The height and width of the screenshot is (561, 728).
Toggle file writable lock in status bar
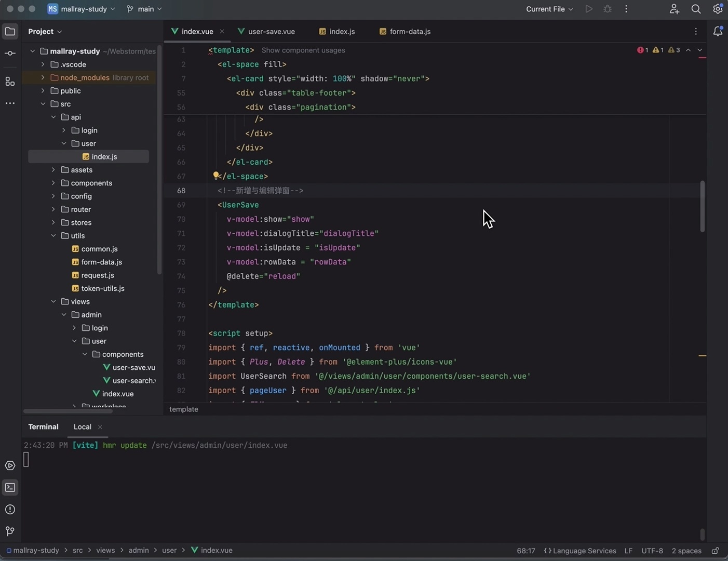point(715,550)
